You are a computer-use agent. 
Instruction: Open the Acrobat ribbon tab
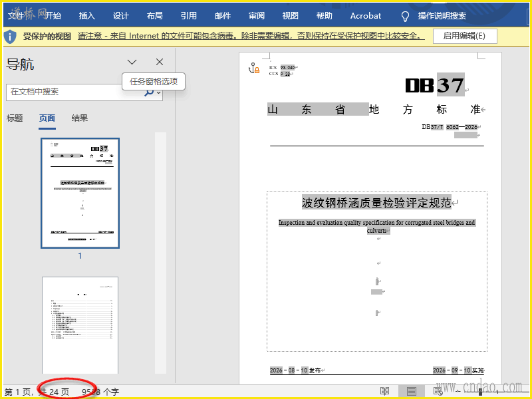[366, 15]
